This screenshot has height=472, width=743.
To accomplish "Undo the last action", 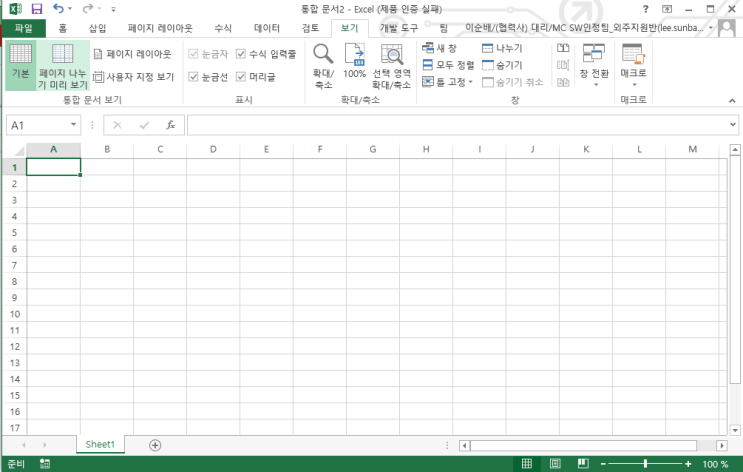I will [x=58, y=9].
